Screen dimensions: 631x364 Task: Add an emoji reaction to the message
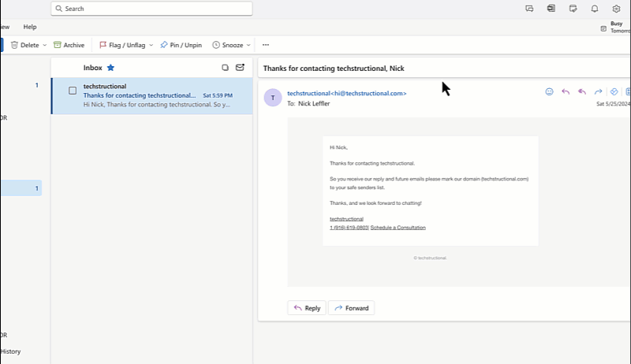pyautogui.click(x=549, y=91)
